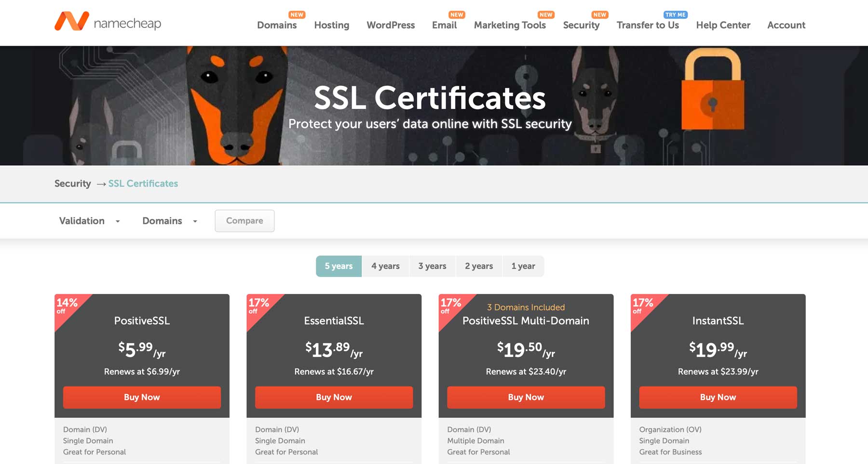Click Buy Now under EssentialSSL

pyautogui.click(x=333, y=397)
